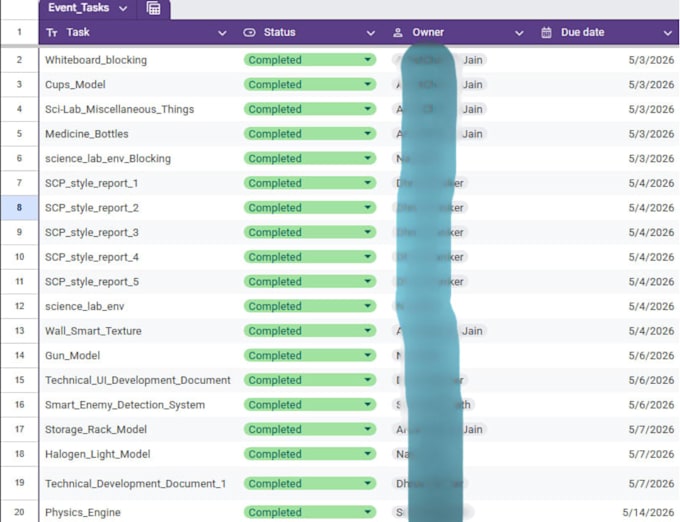Select the Smart_Enemy_Detection_System task cell
The width and height of the screenshot is (680, 522).
(138, 405)
